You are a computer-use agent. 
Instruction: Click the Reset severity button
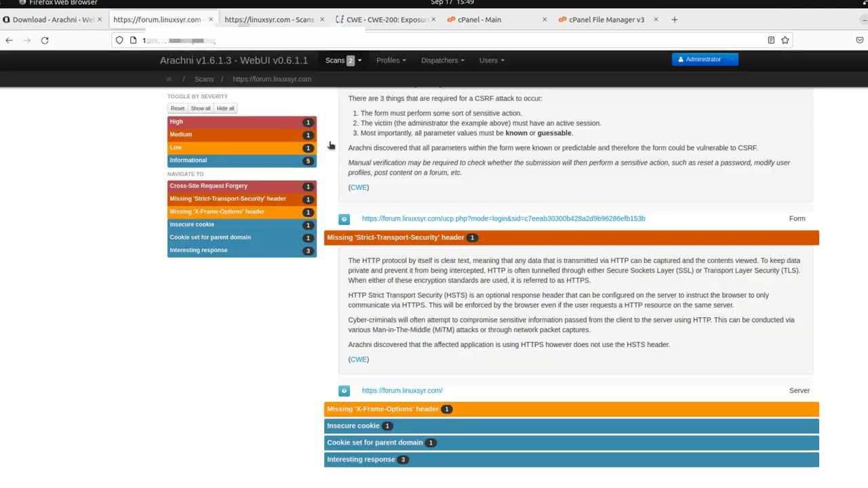(178, 108)
